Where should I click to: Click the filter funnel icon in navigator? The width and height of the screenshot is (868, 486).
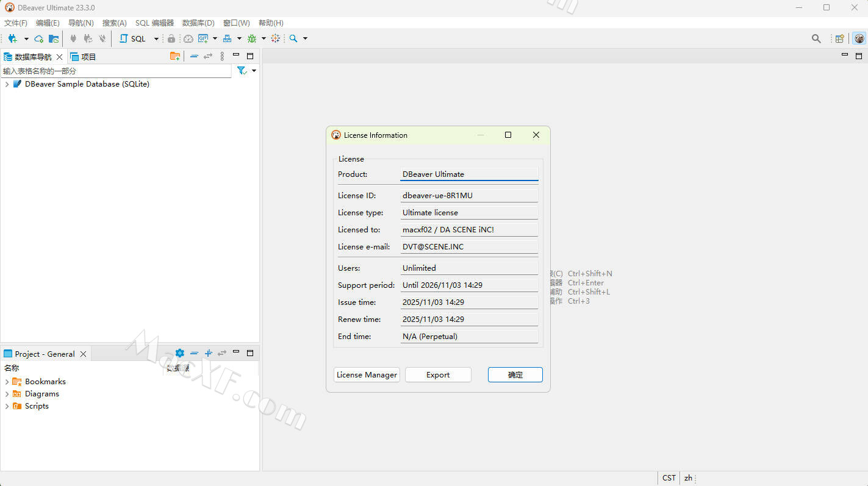242,71
